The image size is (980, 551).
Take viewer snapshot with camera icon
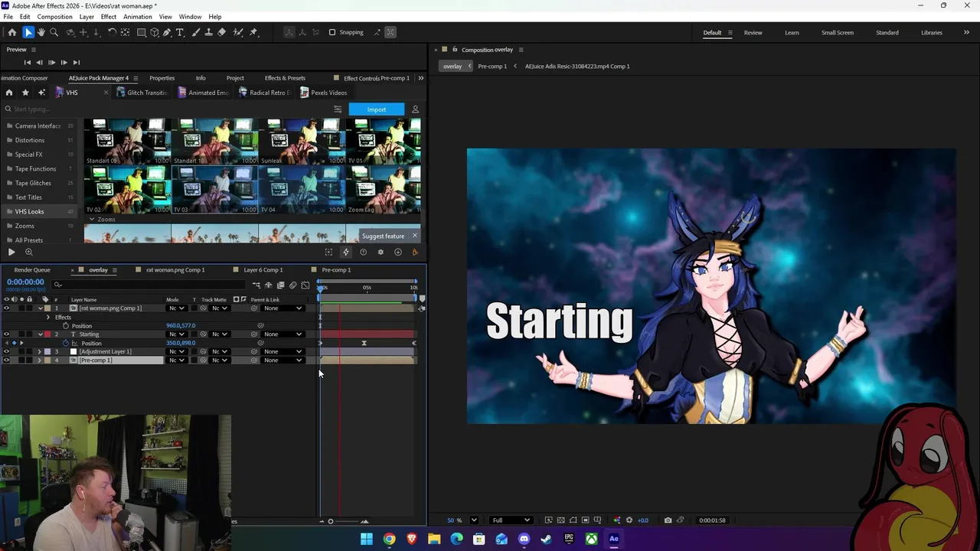coord(668,520)
